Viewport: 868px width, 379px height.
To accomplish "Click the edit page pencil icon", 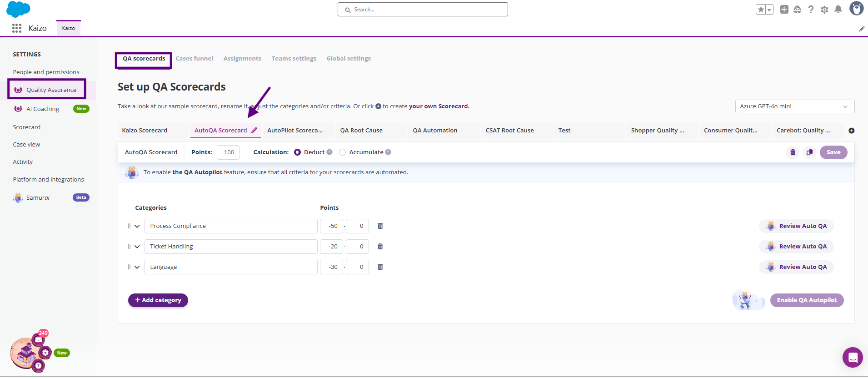I will 862,29.
